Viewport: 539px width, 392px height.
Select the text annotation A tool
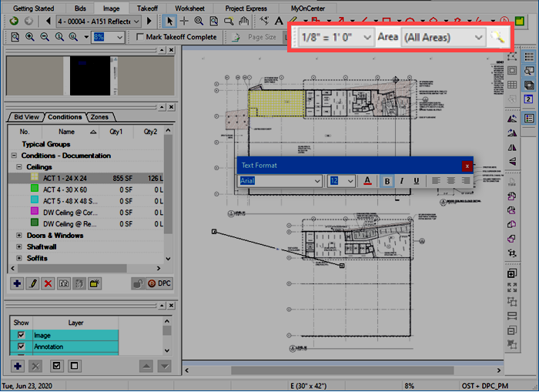click(x=279, y=22)
